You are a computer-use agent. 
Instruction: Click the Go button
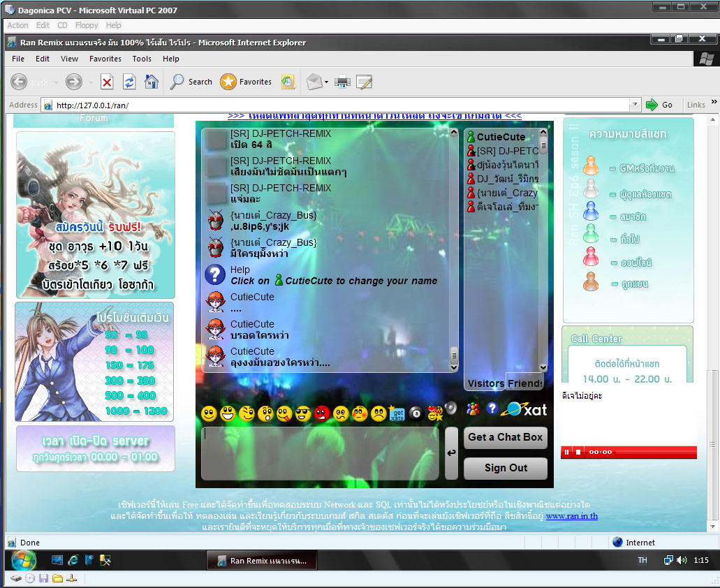pyautogui.click(x=659, y=105)
